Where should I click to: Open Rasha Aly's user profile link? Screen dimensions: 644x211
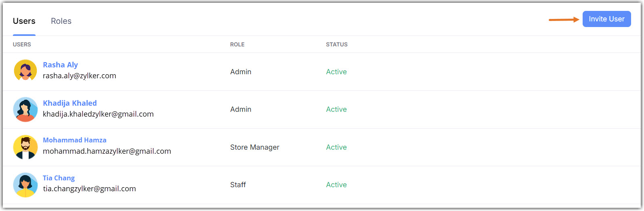(x=60, y=65)
